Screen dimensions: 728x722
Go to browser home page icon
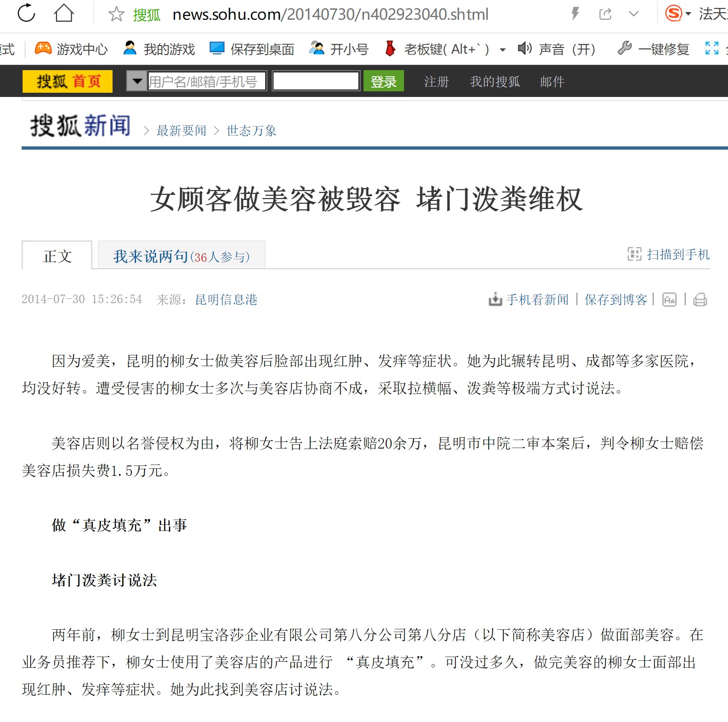coord(64,13)
